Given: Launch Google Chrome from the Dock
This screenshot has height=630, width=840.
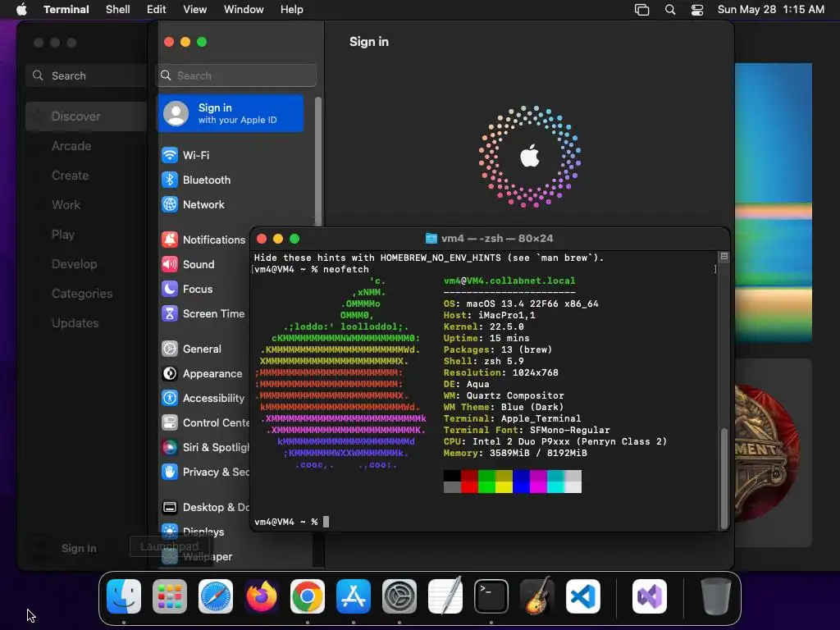Looking at the screenshot, I should click(308, 596).
